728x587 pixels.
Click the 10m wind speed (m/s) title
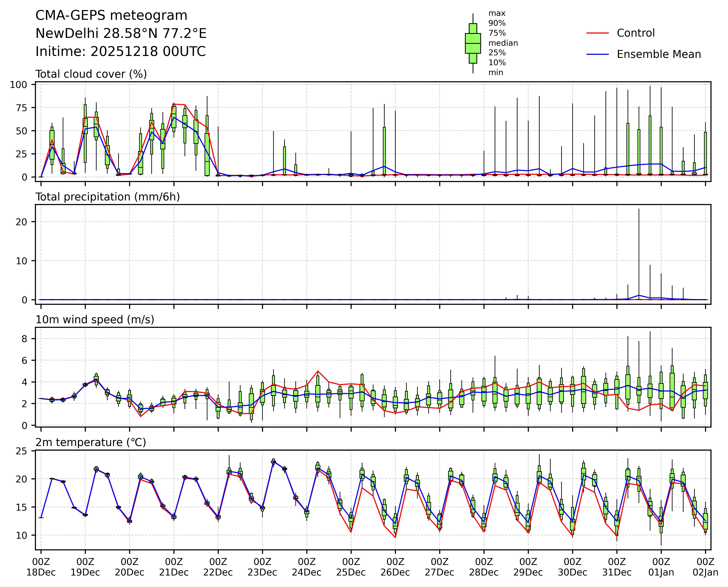coord(95,320)
